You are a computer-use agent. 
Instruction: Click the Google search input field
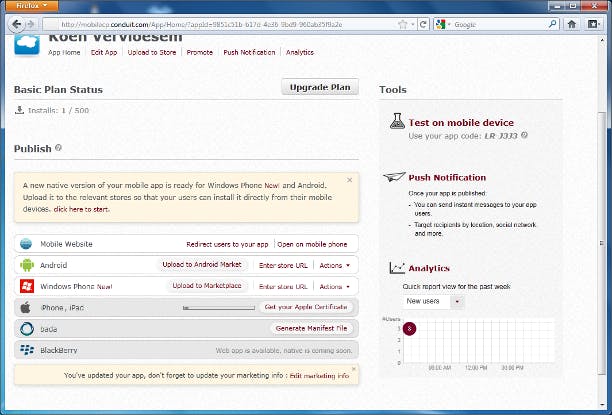click(x=500, y=25)
